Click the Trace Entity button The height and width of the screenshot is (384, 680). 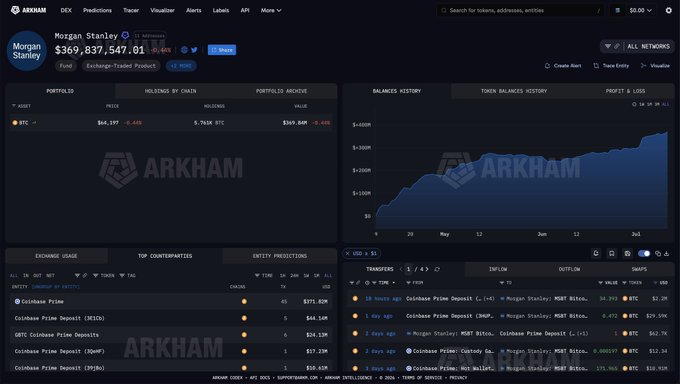611,66
